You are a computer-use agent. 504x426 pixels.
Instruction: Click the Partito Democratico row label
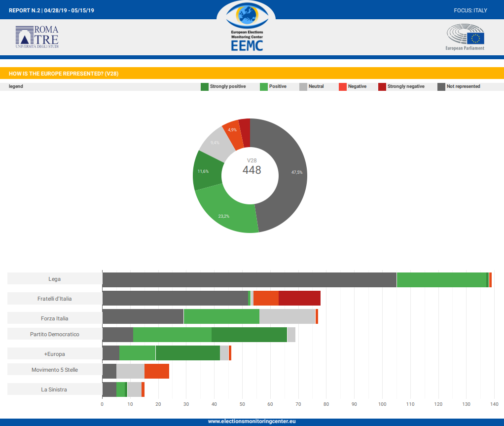[55, 334]
